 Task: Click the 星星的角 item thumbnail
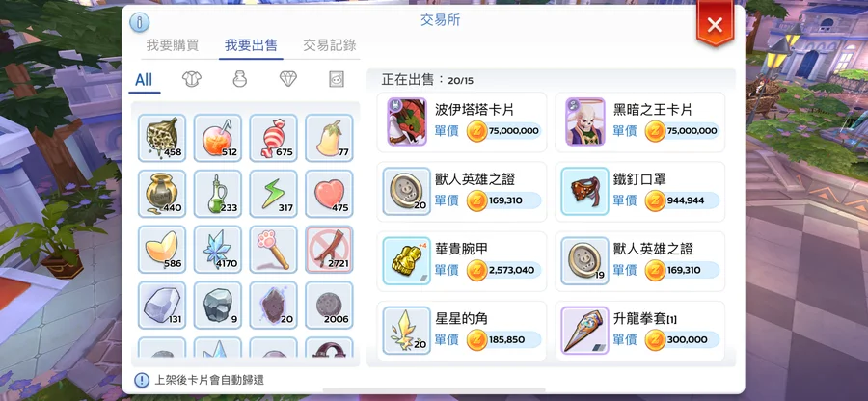(x=406, y=331)
